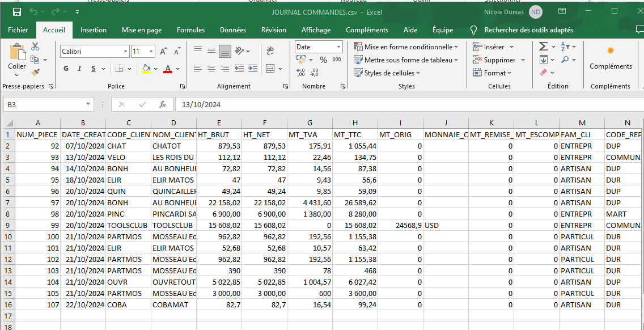
Task: Click the save icon in title bar
Action: [x=17, y=12]
